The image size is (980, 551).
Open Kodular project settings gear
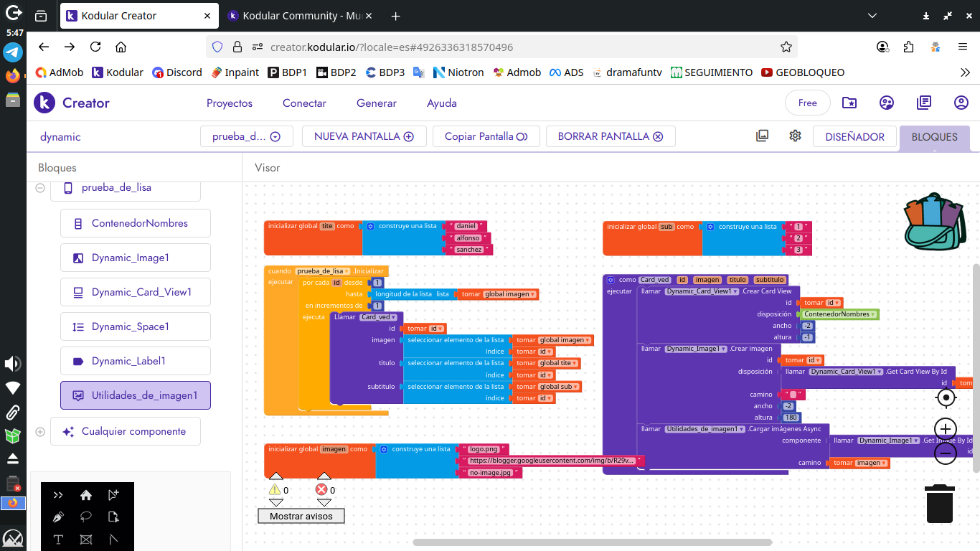(x=795, y=136)
